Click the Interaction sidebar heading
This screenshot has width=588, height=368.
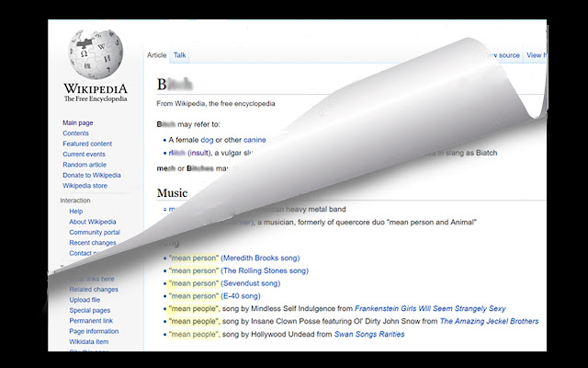click(x=75, y=201)
